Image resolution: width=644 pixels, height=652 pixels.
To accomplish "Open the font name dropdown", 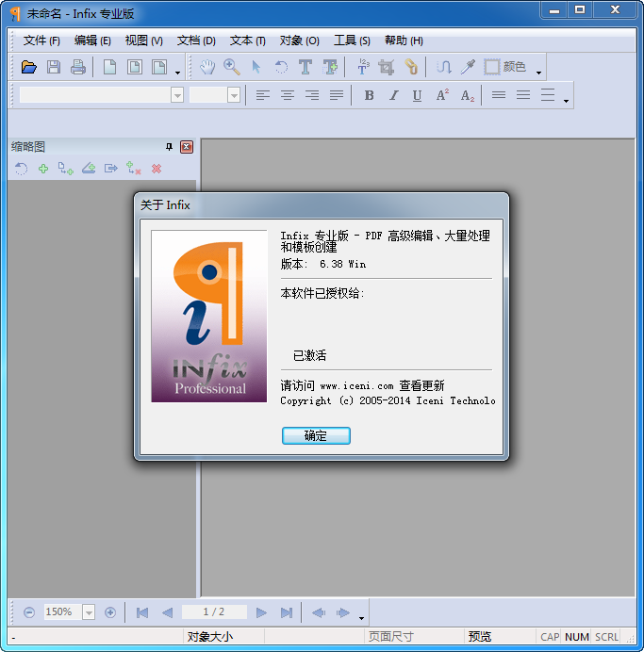I will click(x=177, y=96).
